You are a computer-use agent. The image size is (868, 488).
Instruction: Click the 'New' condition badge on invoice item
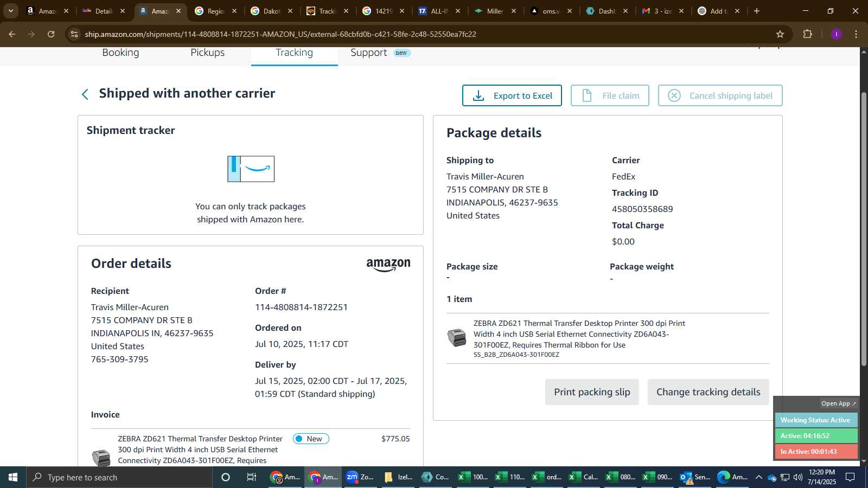click(x=311, y=439)
